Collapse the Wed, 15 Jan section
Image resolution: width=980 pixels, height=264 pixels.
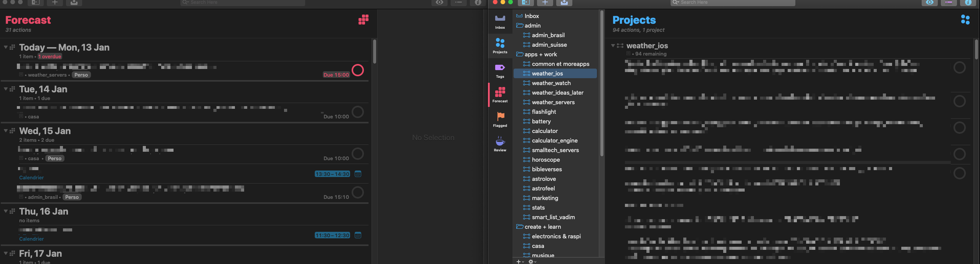pyautogui.click(x=6, y=131)
